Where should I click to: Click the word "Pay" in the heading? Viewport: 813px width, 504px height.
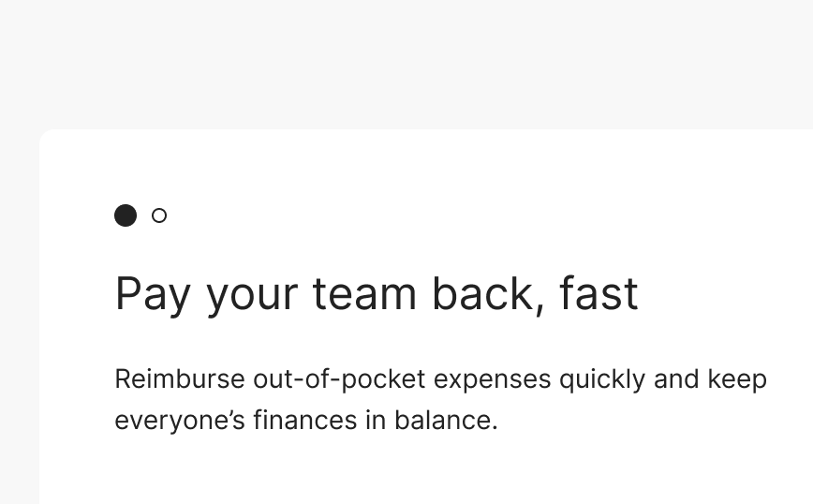click(x=153, y=294)
